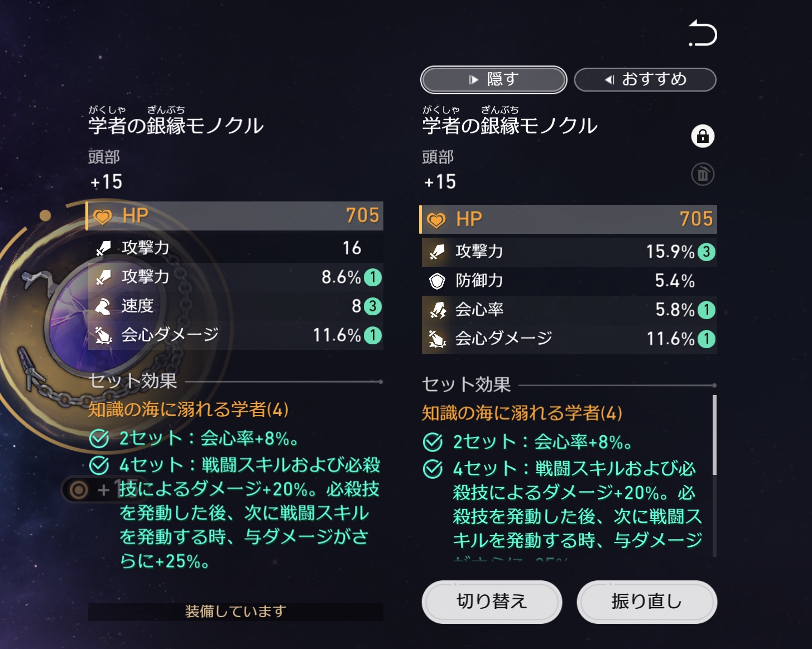Click the crit damage icon on right panel
812x649 pixels.
tap(437, 339)
